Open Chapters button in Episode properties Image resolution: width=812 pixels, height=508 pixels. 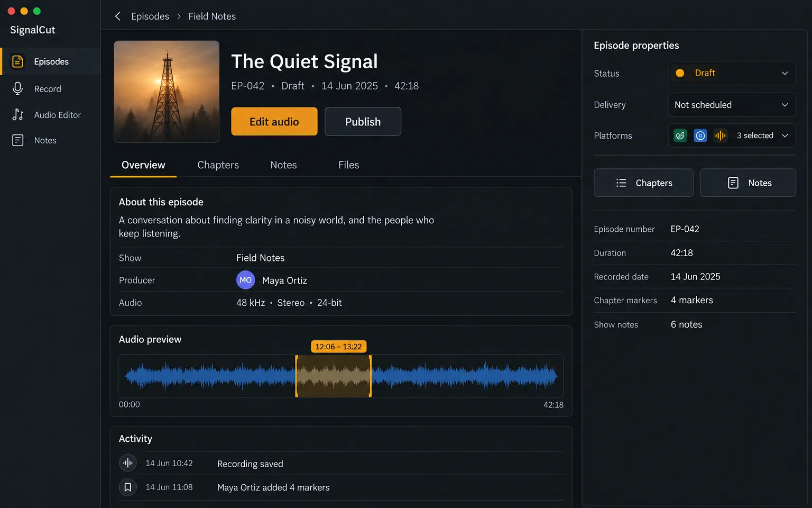(x=644, y=183)
